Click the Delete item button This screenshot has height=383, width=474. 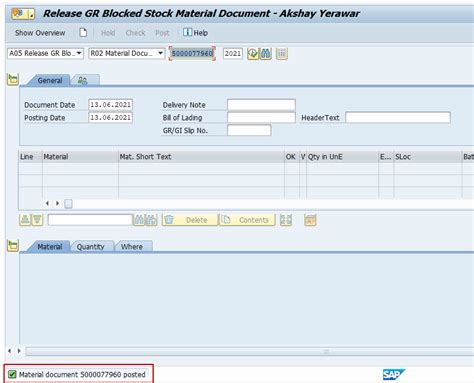[190, 220]
